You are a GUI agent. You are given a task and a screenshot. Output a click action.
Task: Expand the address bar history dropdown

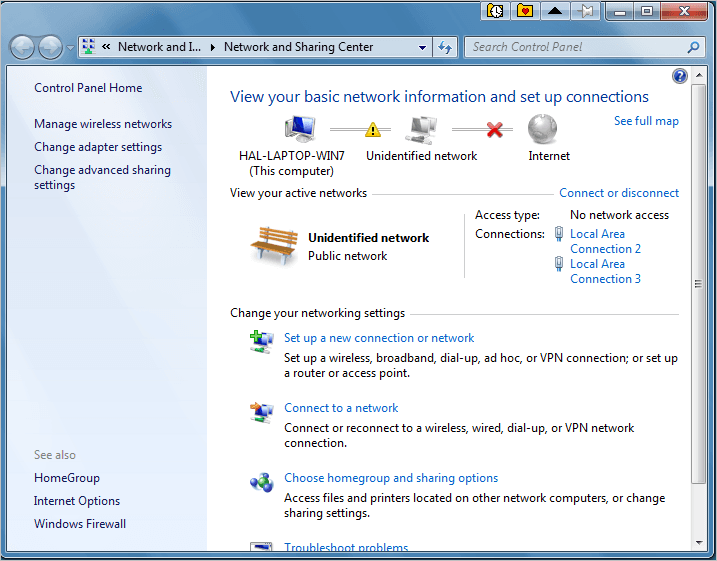coord(422,47)
